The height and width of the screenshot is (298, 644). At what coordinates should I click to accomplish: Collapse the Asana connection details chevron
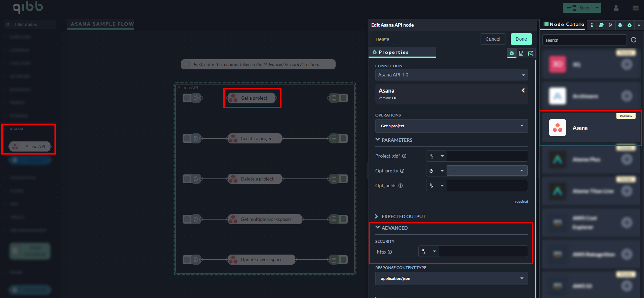pos(523,91)
